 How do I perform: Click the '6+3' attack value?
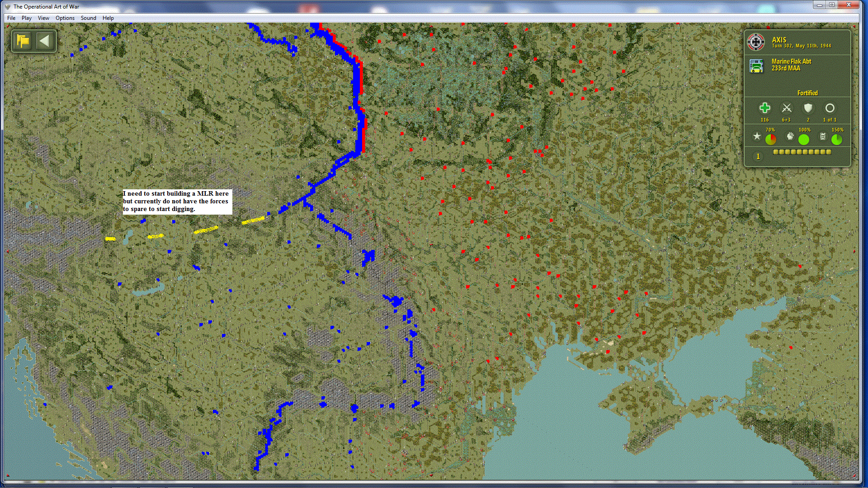click(x=786, y=120)
